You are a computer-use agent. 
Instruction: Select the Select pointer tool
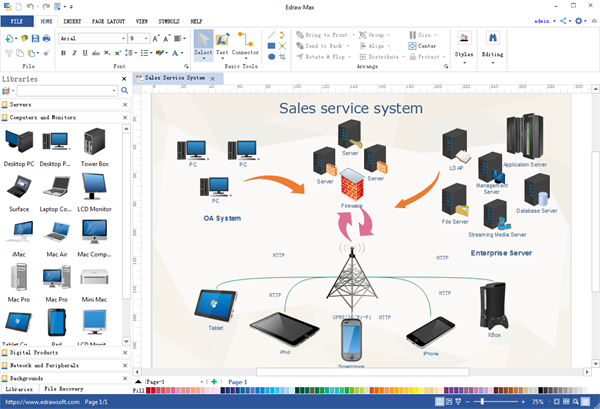pos(203,45)
